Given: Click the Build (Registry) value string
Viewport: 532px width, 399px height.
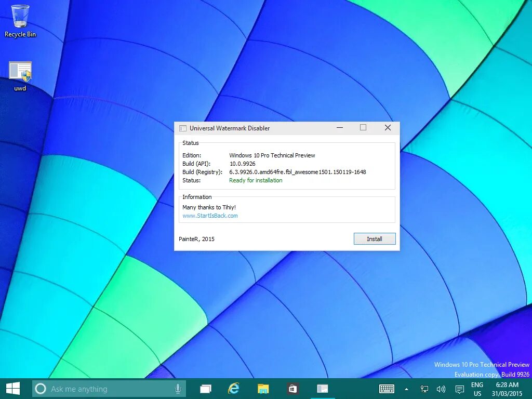Looking at the screenshot, I should click(298, 172).
